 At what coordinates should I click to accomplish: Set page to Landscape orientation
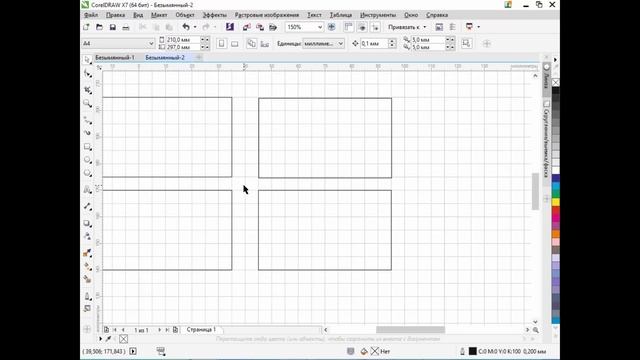click(x=235, y=43)
